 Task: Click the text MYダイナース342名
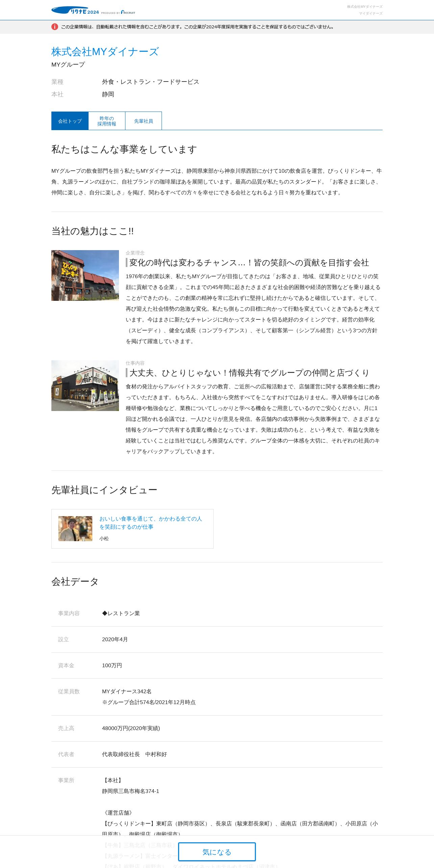127,692
